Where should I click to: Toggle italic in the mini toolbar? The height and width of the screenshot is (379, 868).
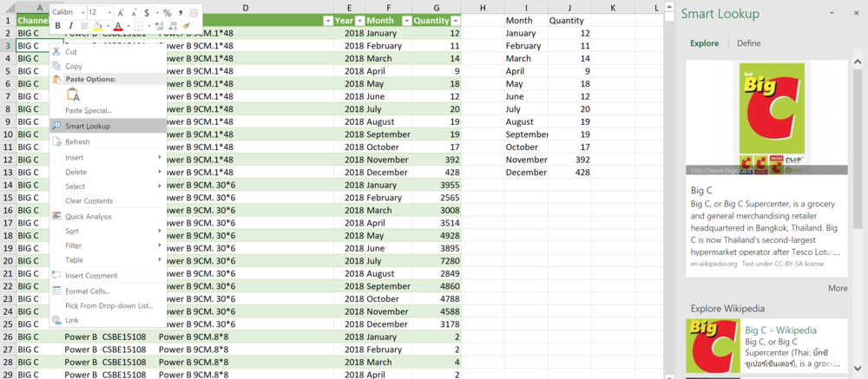tap(70, 26)
